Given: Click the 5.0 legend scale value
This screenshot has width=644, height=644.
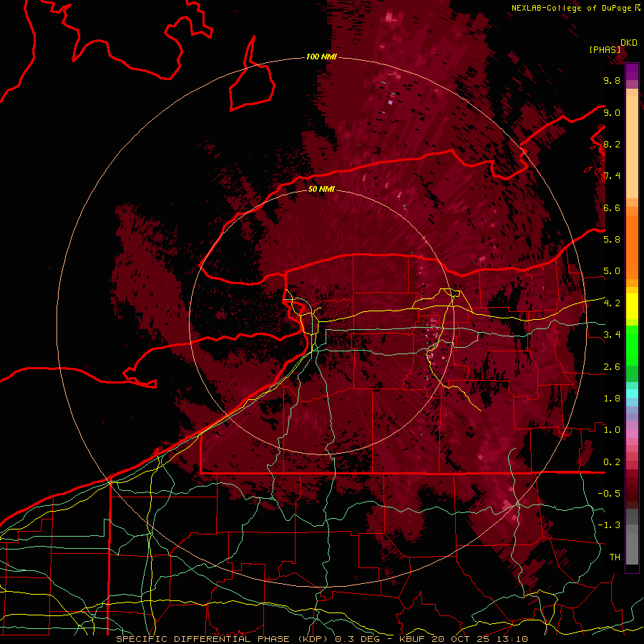Looking at the screenshot, I should (x=612, y=271).
